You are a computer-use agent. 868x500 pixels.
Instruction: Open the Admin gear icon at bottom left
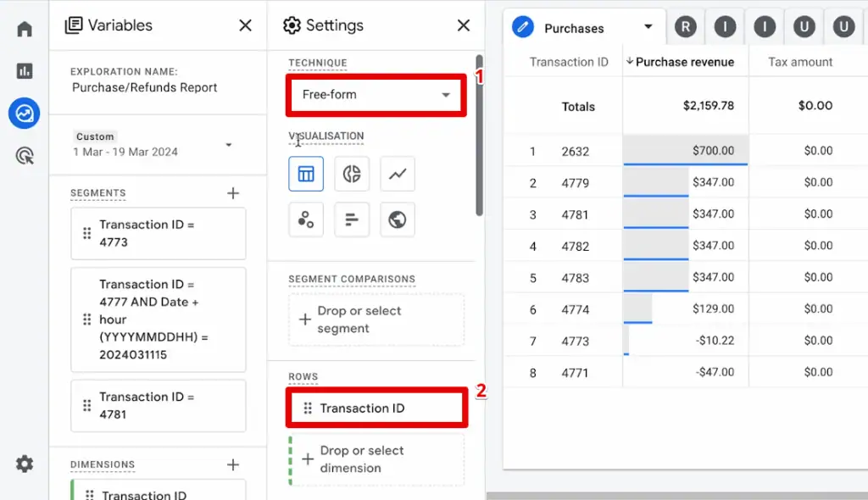tap(24, 464)
